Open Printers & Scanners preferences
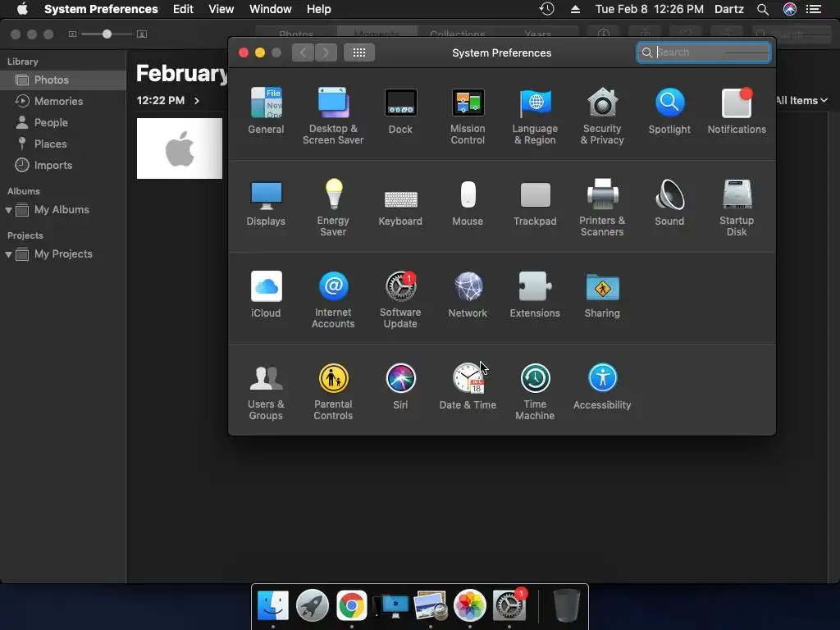 (602, 208)
